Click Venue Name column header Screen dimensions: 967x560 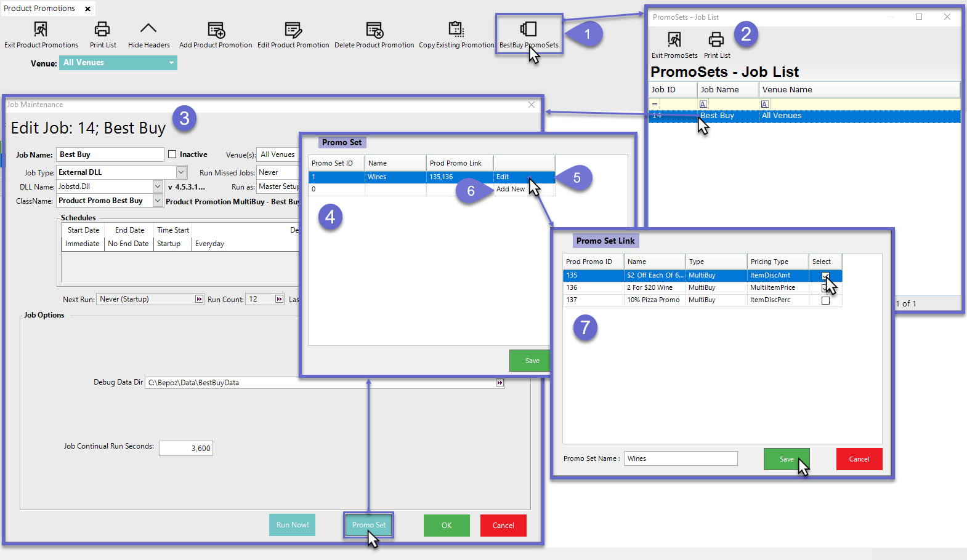[x=859, y=89]
